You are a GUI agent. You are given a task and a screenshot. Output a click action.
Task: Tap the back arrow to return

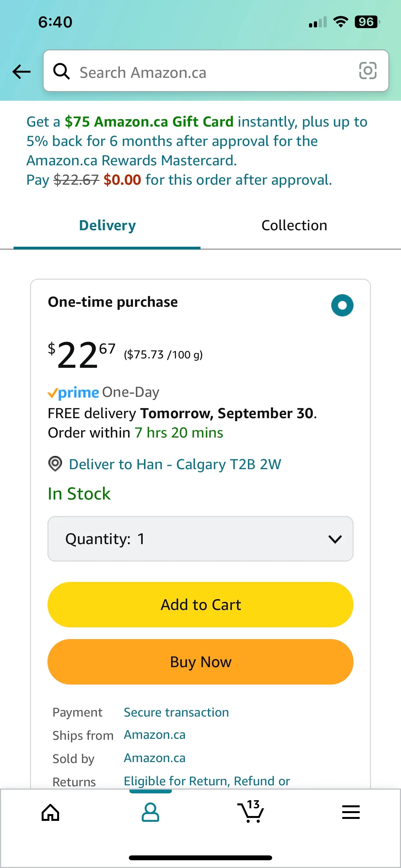coord(21,71)
